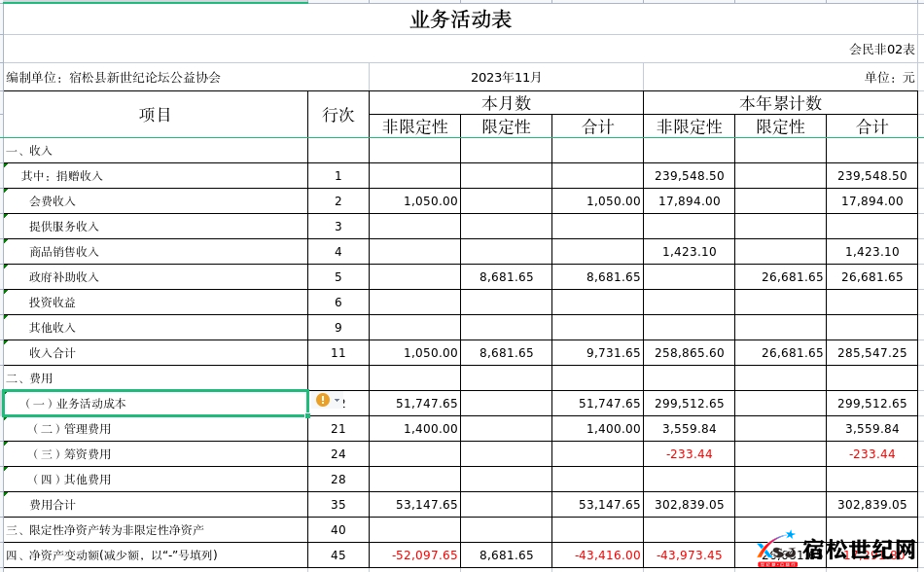The image size is (924, 572).
Task: Click 三、限定性净资产转为非限定性净资产 cell
Action: point(156,530)
